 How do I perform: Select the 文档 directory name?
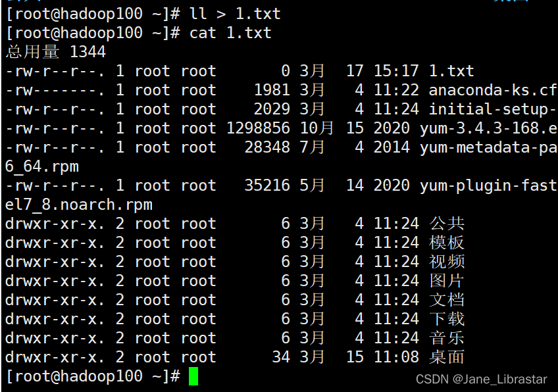tap(447, 300)
